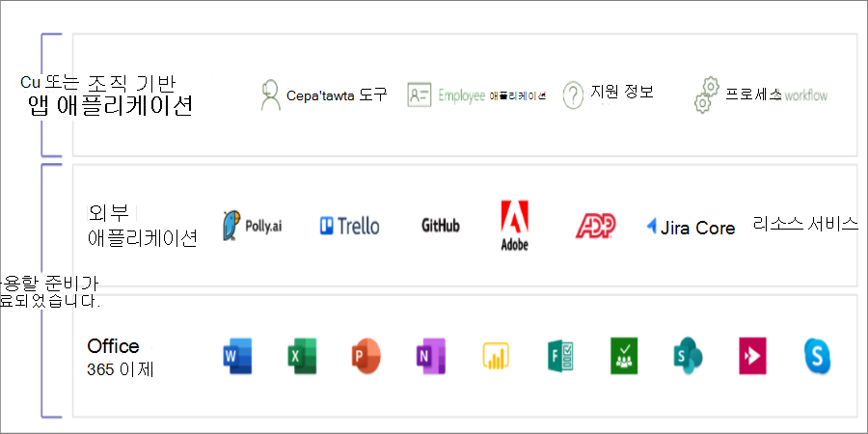Select the "Cepa'tawta 도구" label
Screen dimensions: 868x434
[337, 95]
